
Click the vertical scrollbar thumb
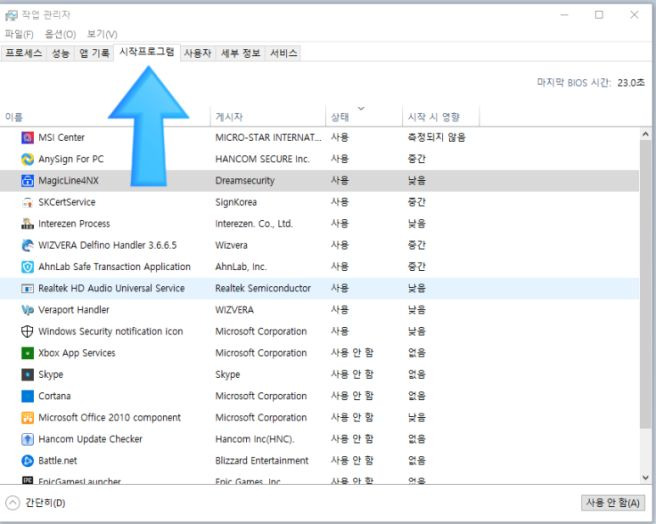pyautogui.click(x=645, y=285)
